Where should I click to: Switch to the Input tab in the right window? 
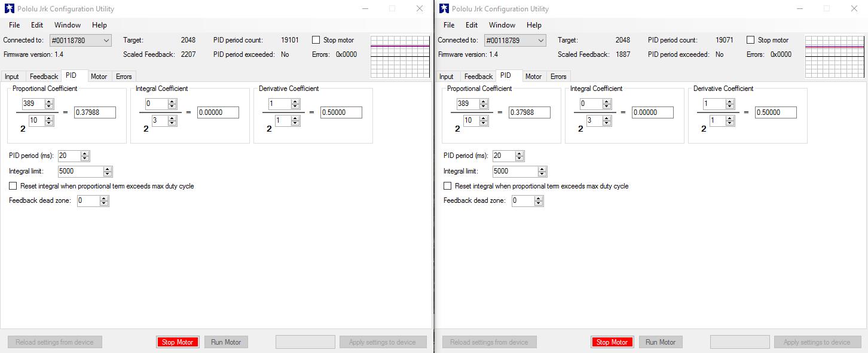(447, 77)
